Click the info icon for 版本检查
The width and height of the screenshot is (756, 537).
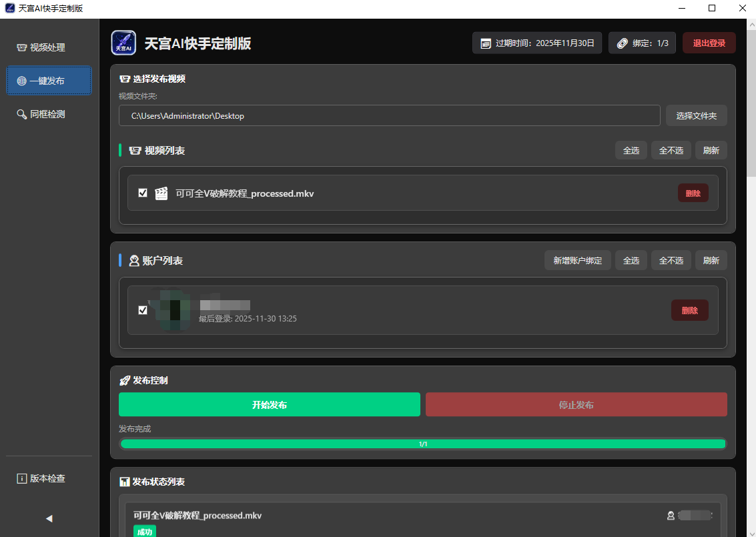click(x=21, y=478)
